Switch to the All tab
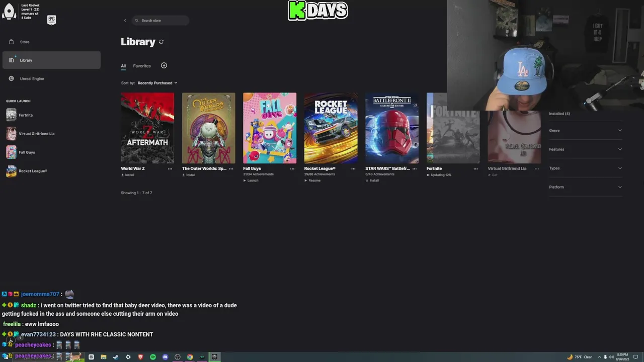The image size is (644, 362). 123,66
